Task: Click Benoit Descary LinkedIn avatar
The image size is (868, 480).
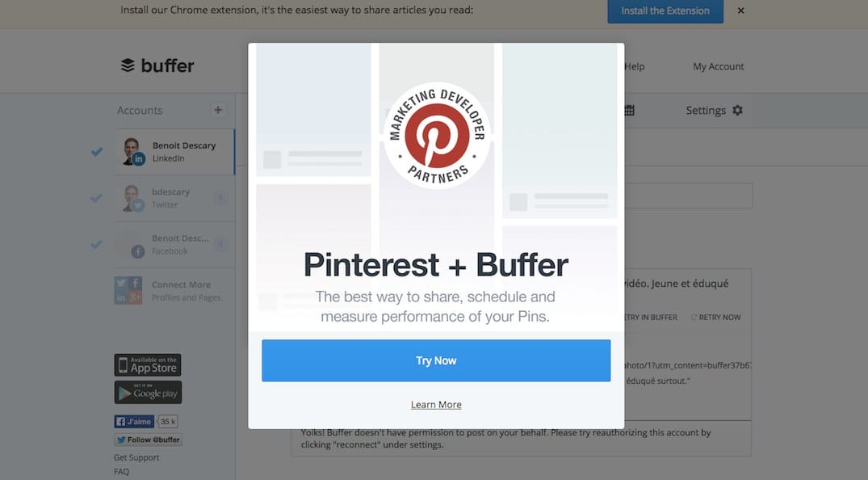Action: [132, 151]
